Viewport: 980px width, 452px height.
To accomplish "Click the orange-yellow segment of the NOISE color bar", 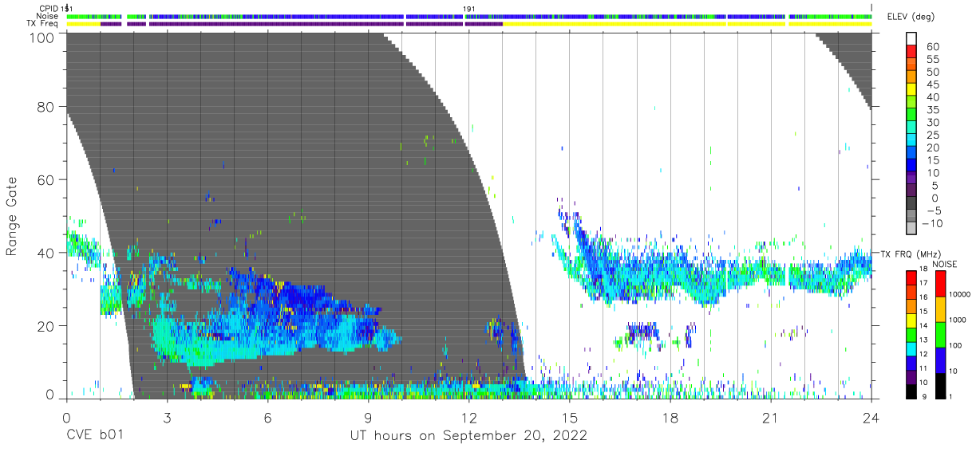I will 942,309.
